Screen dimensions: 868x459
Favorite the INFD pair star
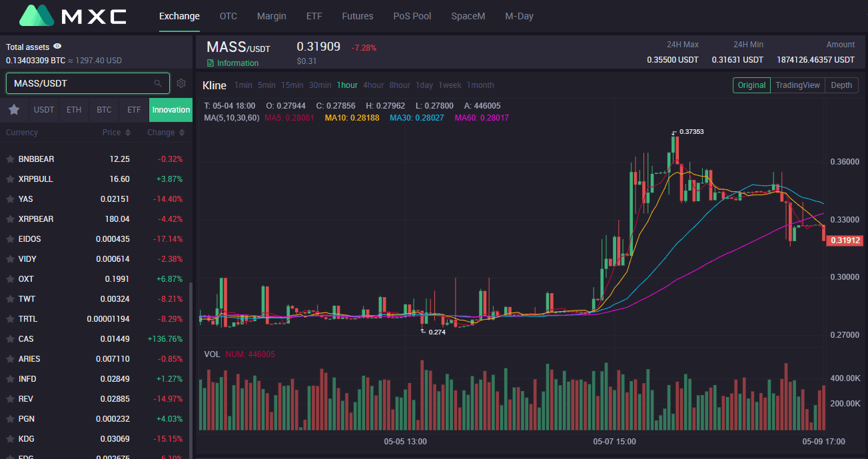pyautogui.click(x=10, y=379)
